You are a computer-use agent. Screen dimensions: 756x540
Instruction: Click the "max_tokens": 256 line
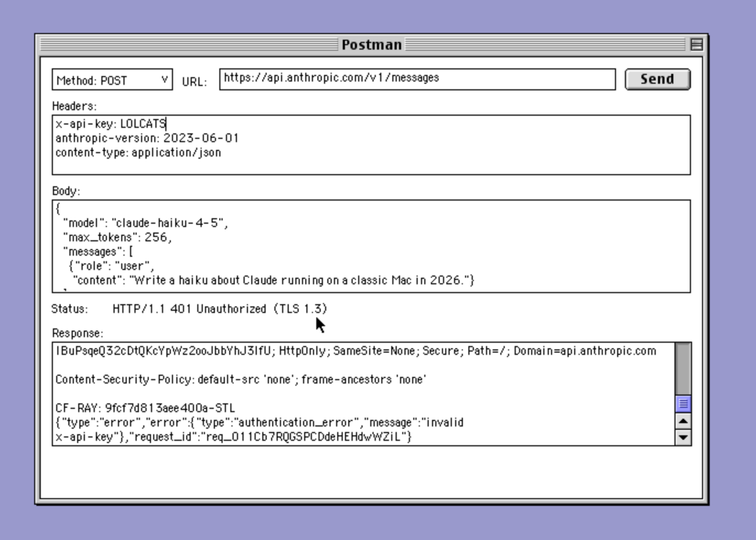point(117,237)
